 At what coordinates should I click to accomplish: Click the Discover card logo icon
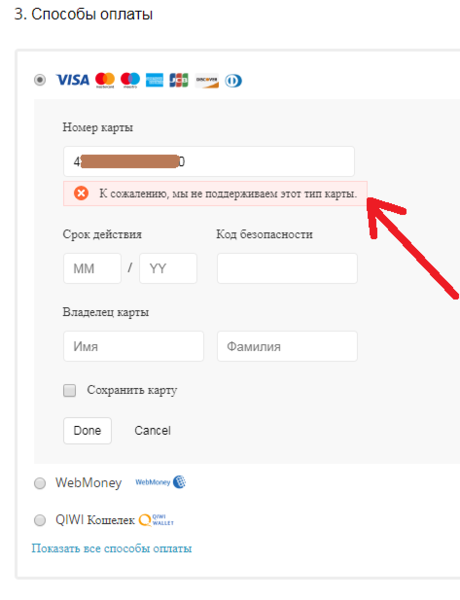(207, 80)
